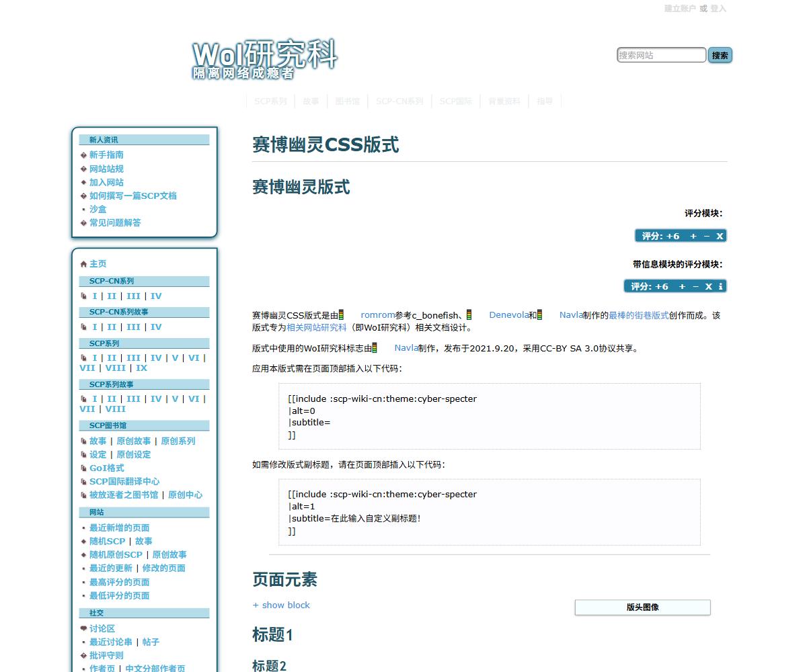Click the karma icon beside Denevola
Image resolution: width=807 pixels, height=672 pixels.
point(469,314)
